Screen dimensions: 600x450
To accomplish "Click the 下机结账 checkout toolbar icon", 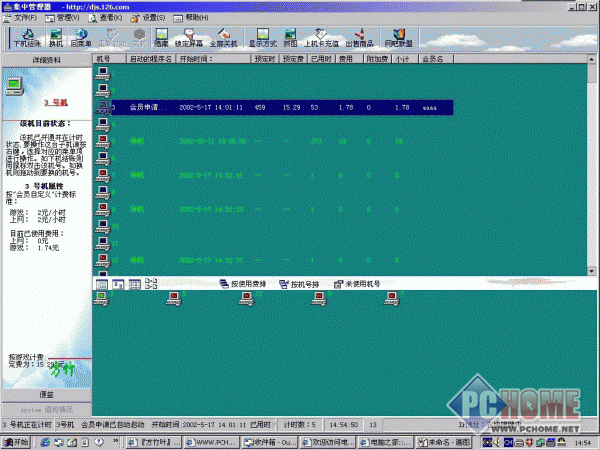I will [x=27, y=38].
